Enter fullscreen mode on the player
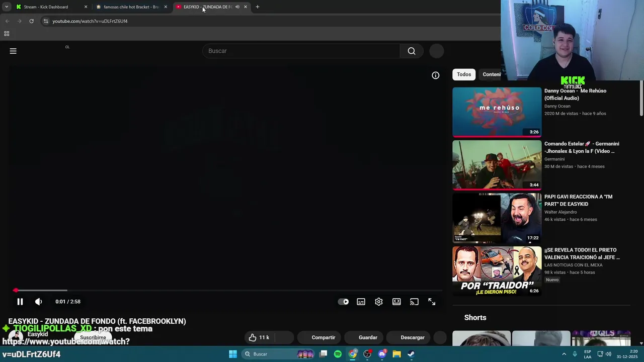Viewport: 644px width, 362px height. 432,302
